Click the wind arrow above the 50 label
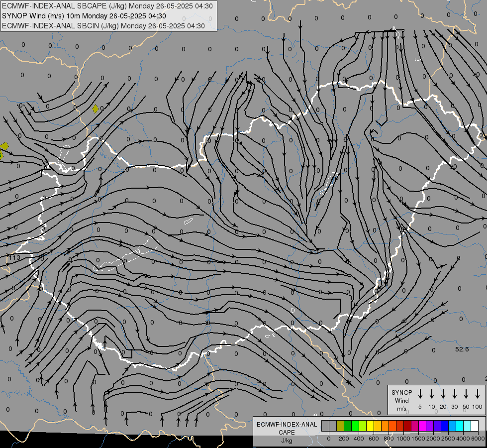 click(x=466, y=394)
